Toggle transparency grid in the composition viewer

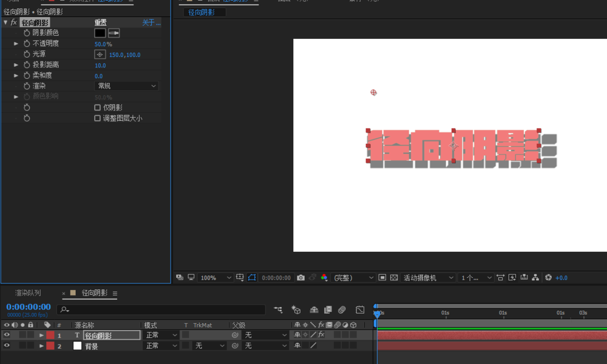click(x=394, y=278)
